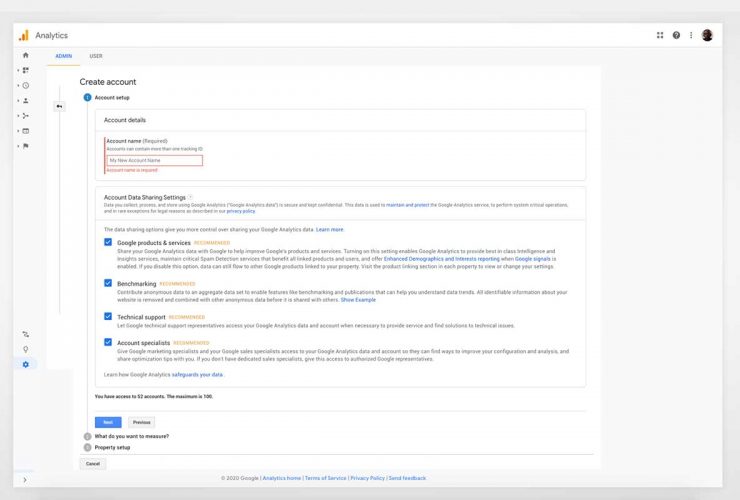Select step Property setup
Image resolution: width=740 pixels, height=500 pixels.
click(107, 447)
